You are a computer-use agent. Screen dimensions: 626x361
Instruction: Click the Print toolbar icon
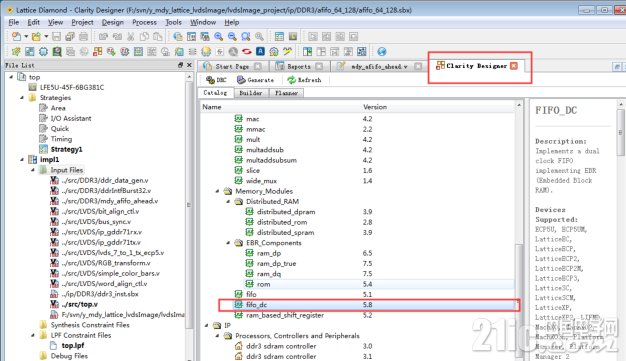(x=83, y=37)
